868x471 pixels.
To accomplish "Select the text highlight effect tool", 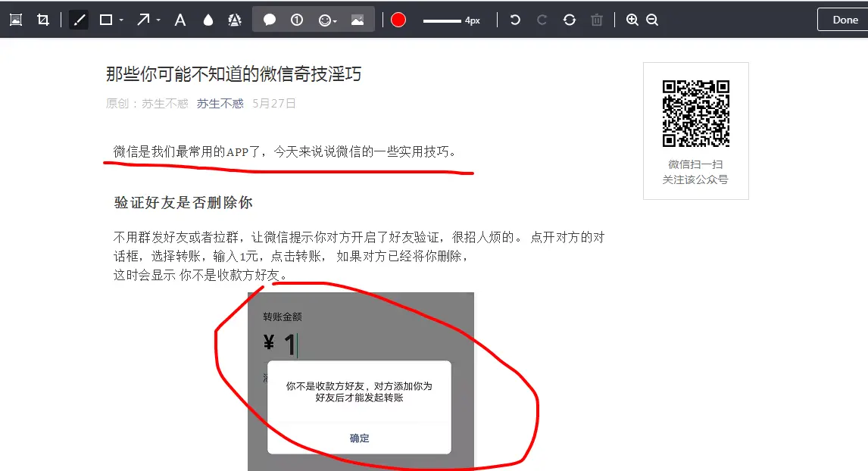I will pos(235,20).
